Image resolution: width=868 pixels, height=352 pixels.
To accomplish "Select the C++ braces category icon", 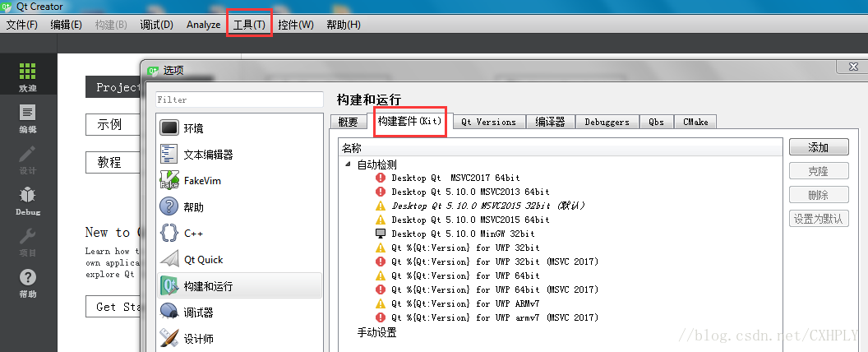I will tap(169, 233).
